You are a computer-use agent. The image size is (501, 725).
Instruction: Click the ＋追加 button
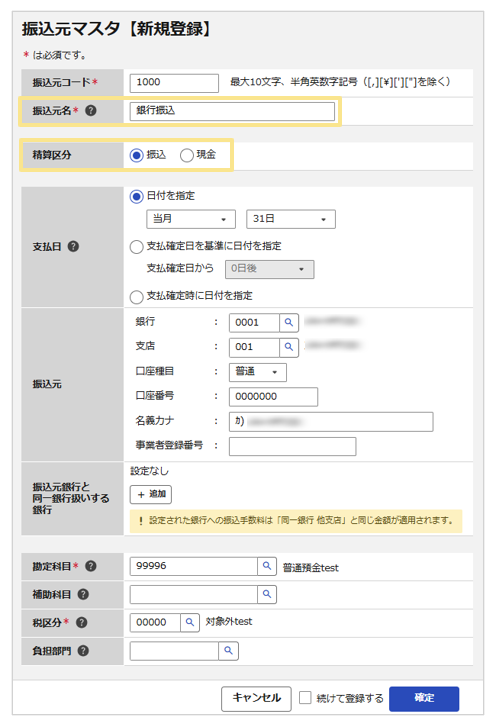tap(151, 494)
